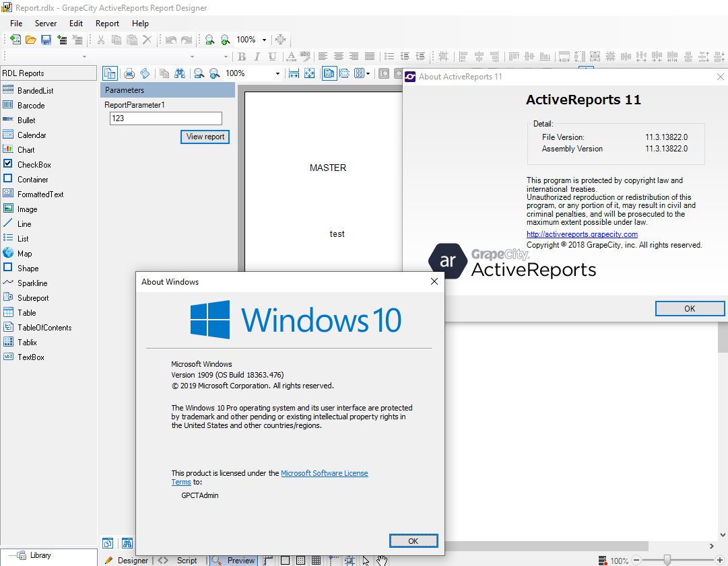Toggle the selection arrow mode in status bar
The height and width of the screenshot is (566, 728).
click(x=366, y=561)
